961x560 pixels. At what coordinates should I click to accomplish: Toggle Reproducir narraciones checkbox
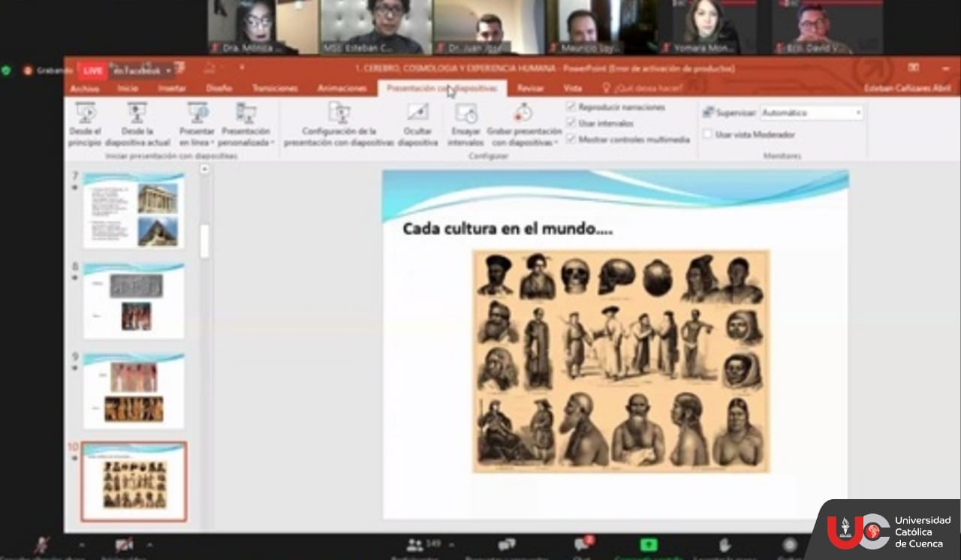point(571,107)
